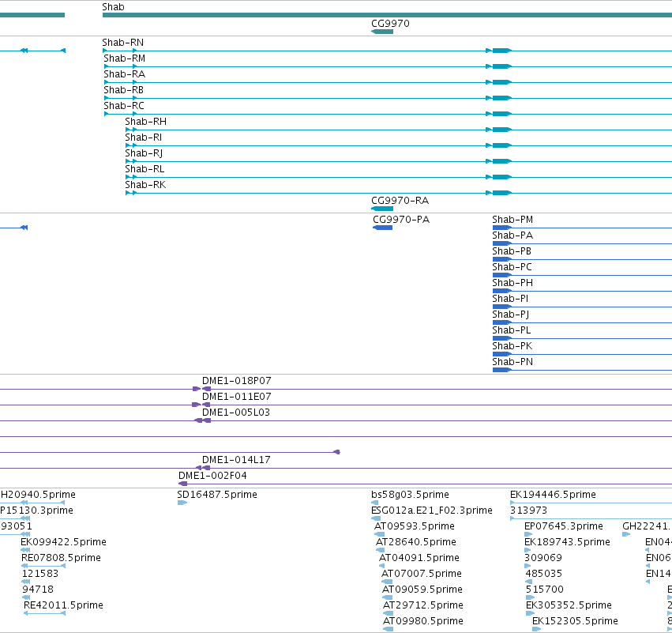This screenshot has height=633, width=672.
Task: Click the CG9970-PA protein glyph
Action: [383, 228]
